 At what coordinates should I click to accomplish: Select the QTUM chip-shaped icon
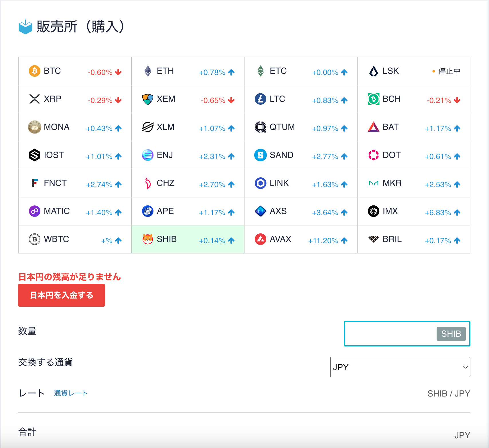pyautogui.click(x=261, y=127)
